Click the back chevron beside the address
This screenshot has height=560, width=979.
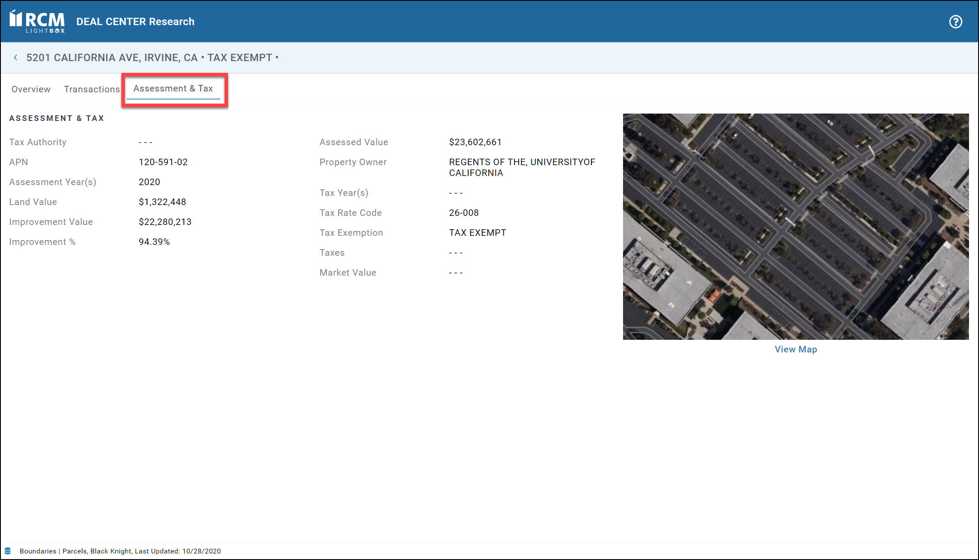pos(16,58)
